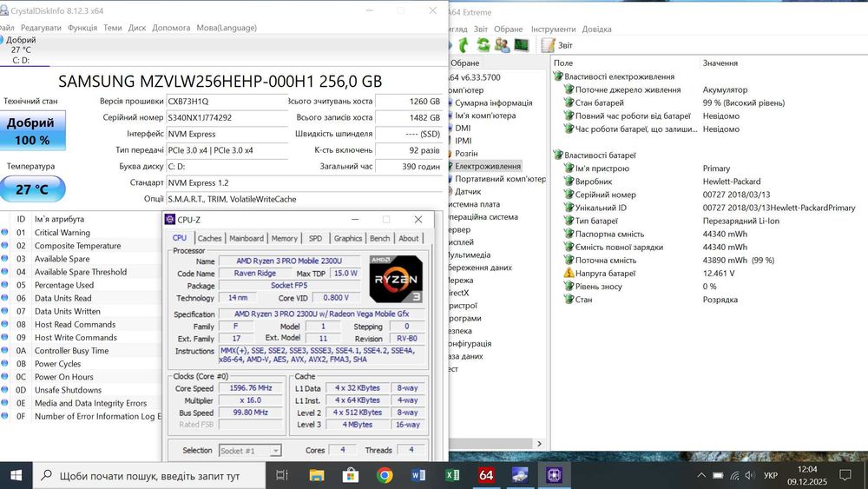The image size is (868, 489).
Task: Click the status dot beside Percentage Used
Action: click(4, 285)
